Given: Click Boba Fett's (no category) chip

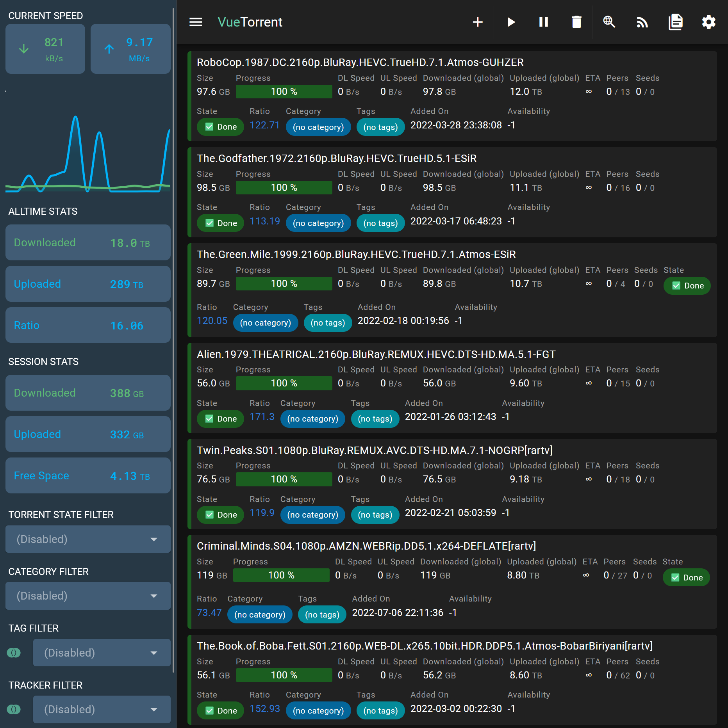Looking at the screenshot, I should [x=318, y=711].
